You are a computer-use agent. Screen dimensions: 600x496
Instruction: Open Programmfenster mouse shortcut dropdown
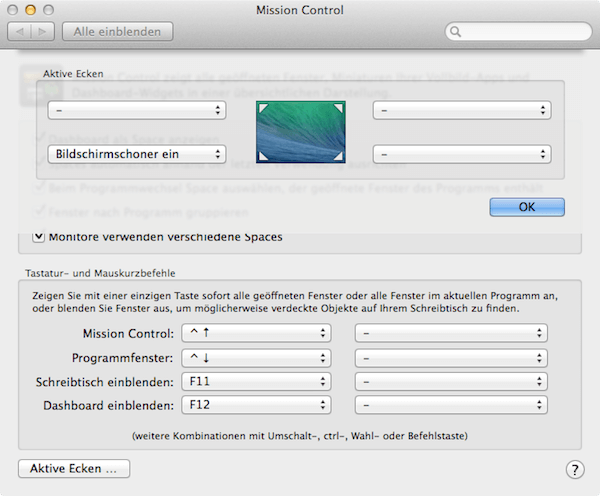click(451, 358)
